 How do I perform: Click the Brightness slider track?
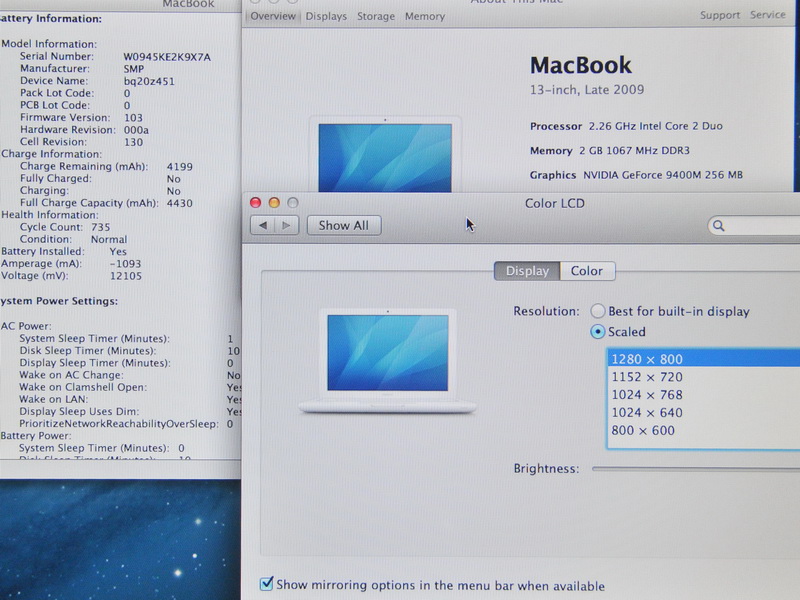(695, 469)
